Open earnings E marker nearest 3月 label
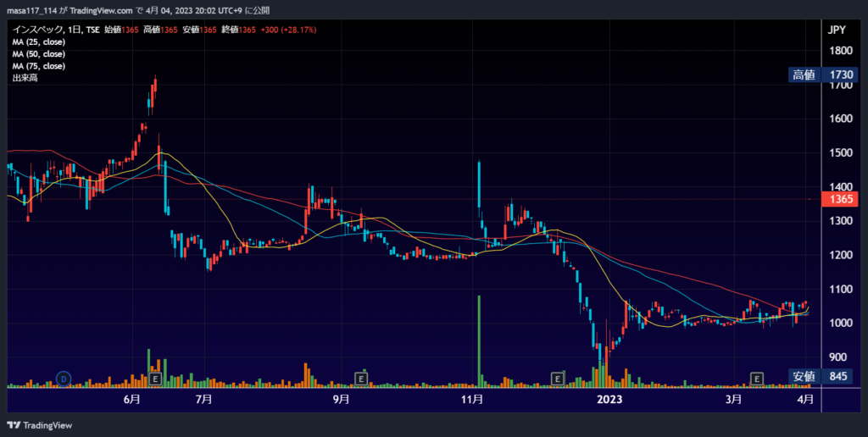This screenshot has height=437, width=868. point(756,379)
